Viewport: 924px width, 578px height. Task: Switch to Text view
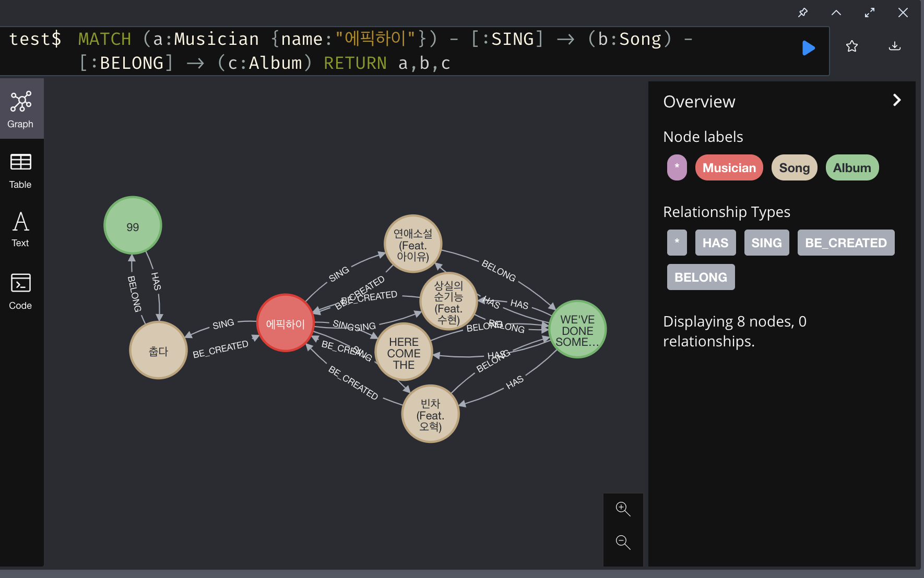pos(21,230)
